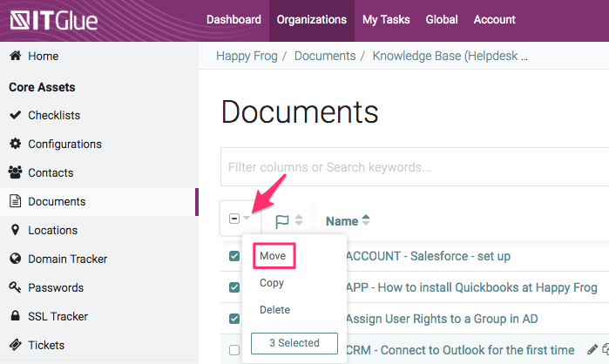Viewport: 609px width, 364px height.
Task: Open the Organizations tab in top navigation
Action: (x=311, y=20)
